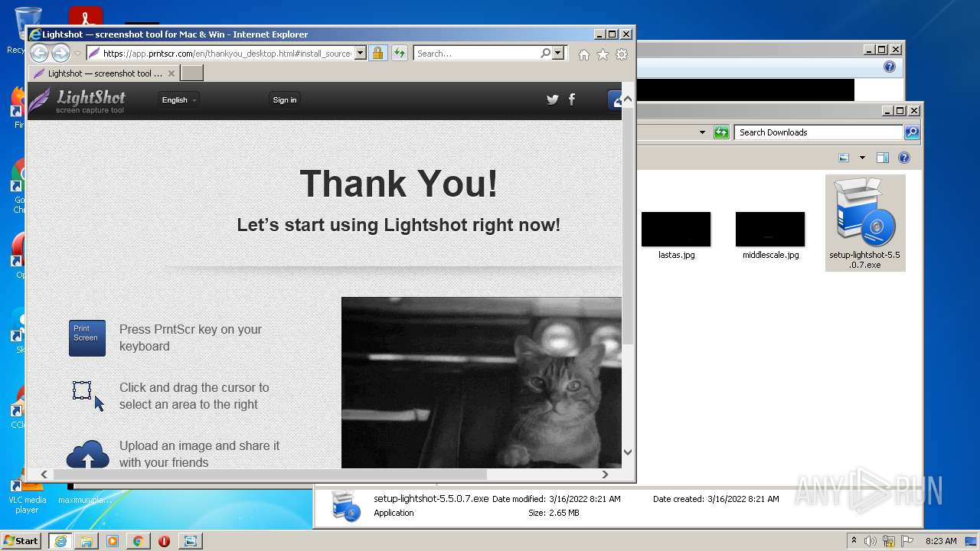Click the Action Center flag tray icon

[906, 541]
